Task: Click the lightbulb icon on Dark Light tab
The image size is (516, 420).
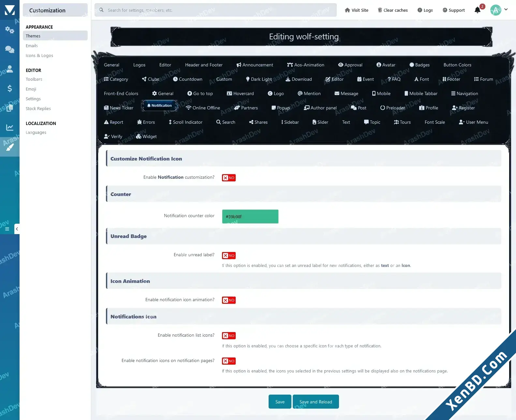Action: [248, 79]
